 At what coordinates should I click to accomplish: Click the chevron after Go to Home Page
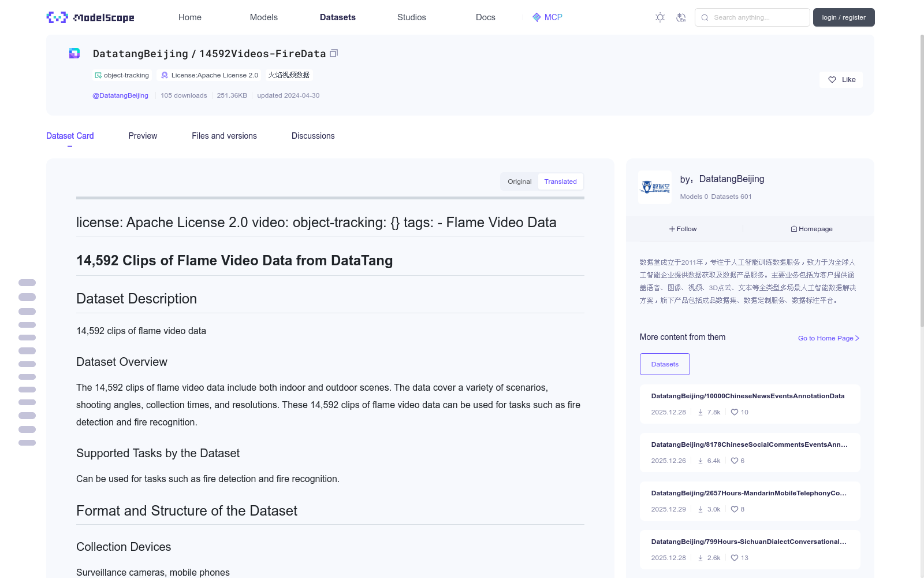pyautogui.click(x=857, y=338)
